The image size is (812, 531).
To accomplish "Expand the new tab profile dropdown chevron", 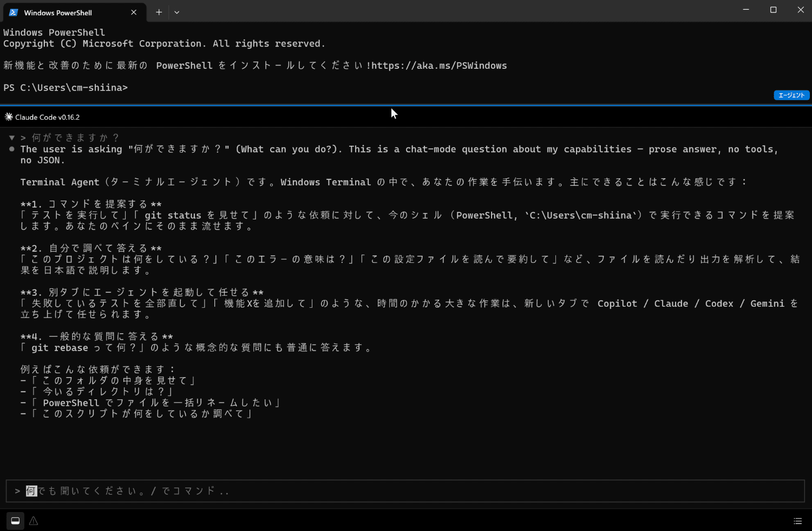I will (x=176, y=12).
